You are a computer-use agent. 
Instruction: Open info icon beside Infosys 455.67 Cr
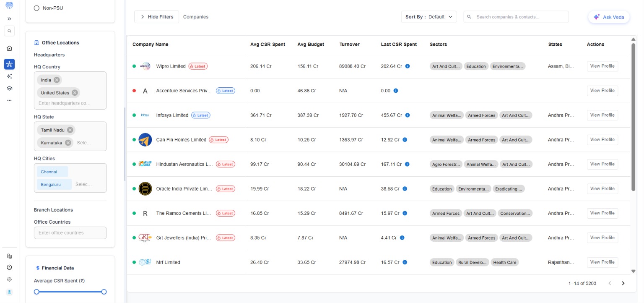pyautogui.click(x=408, y=115)
